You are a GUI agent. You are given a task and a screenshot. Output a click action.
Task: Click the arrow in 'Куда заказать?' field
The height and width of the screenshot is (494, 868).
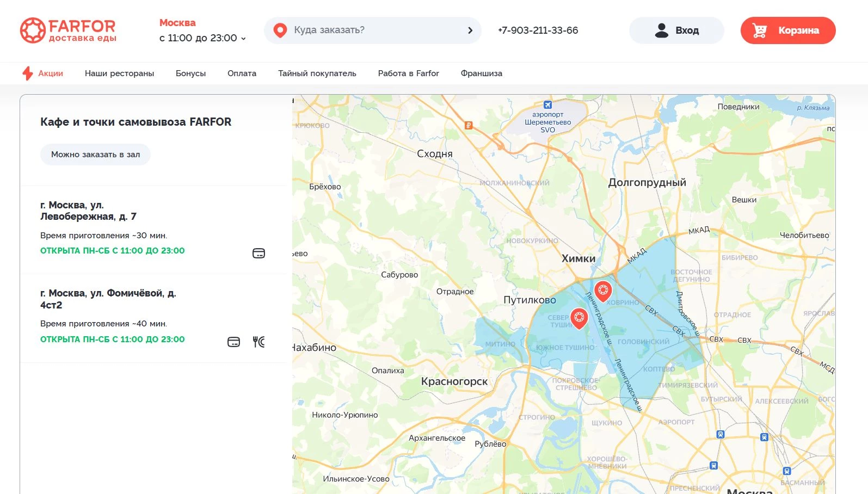coord(470,30)
